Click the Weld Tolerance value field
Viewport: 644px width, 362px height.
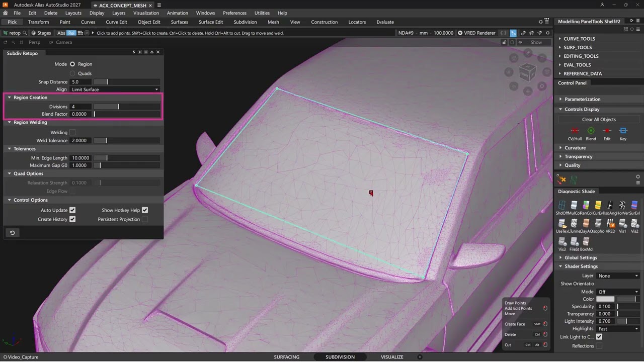(x=80, y=141)
